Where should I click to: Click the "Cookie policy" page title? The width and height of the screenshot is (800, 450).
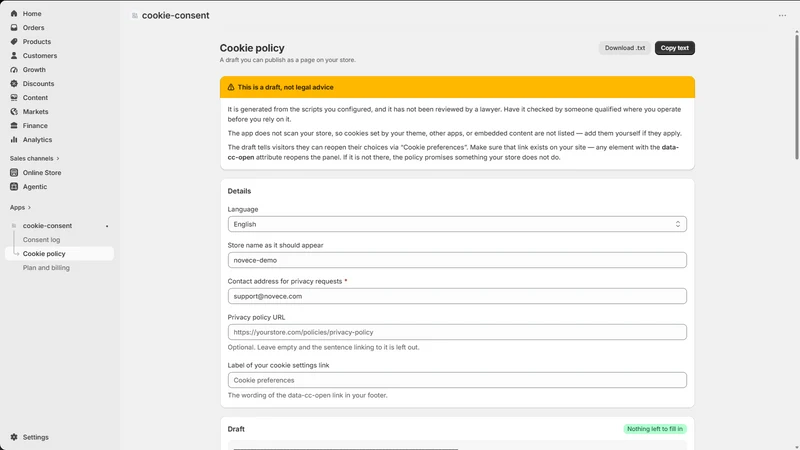pyautogui.click(x=252, y=48)
